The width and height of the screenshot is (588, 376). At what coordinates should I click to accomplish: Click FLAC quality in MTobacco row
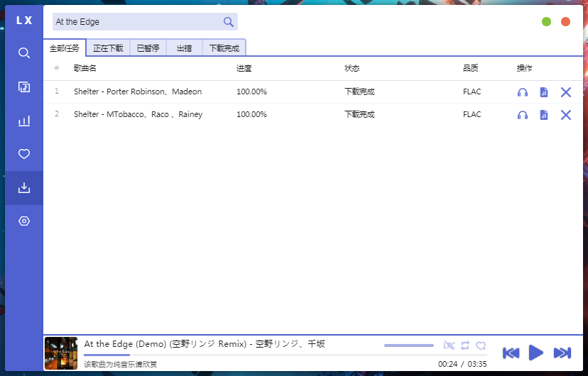[472, 114]
